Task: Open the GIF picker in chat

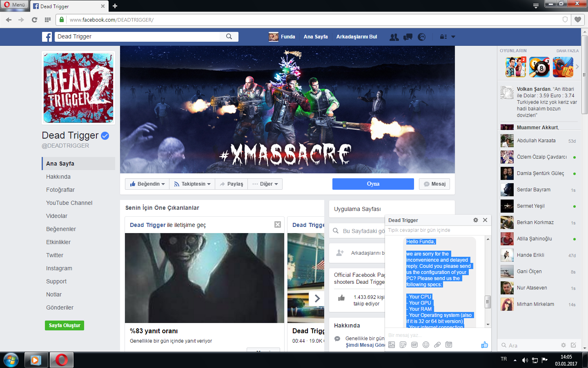Action: 414,345
